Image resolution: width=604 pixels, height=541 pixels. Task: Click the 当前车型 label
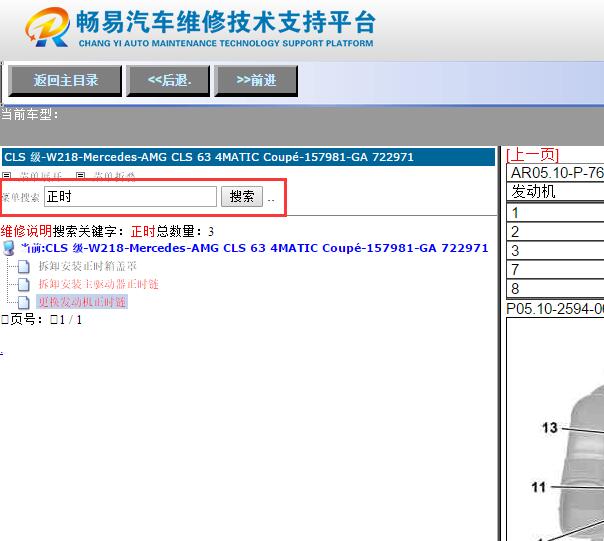29,114
